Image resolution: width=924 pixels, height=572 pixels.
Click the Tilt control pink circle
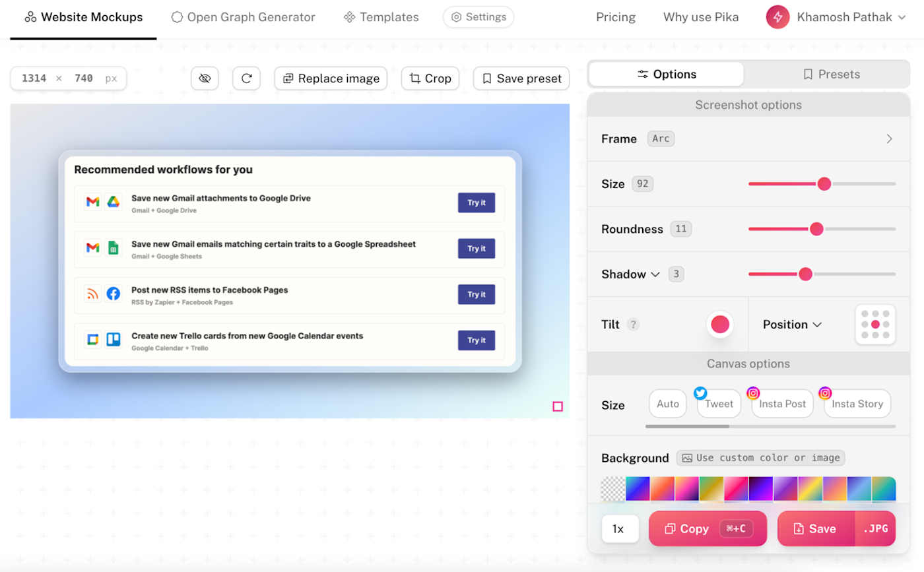tap(720, 324)
